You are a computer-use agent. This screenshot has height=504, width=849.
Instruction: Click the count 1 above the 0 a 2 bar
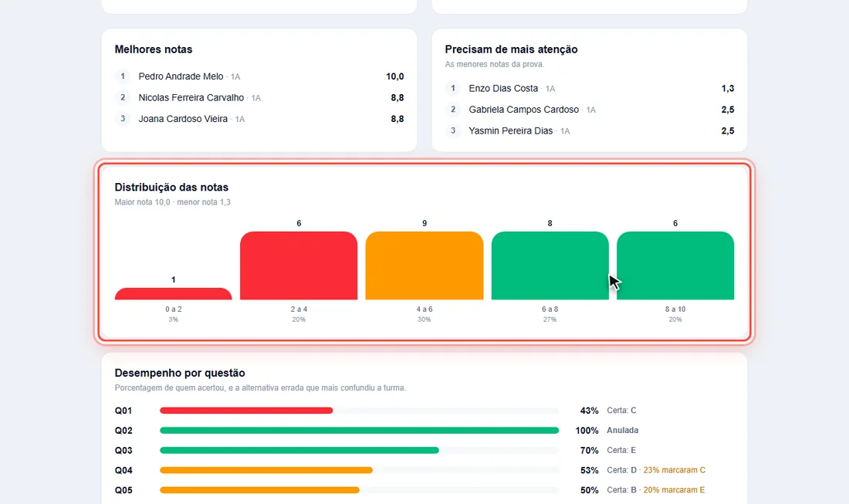[173, 280]
